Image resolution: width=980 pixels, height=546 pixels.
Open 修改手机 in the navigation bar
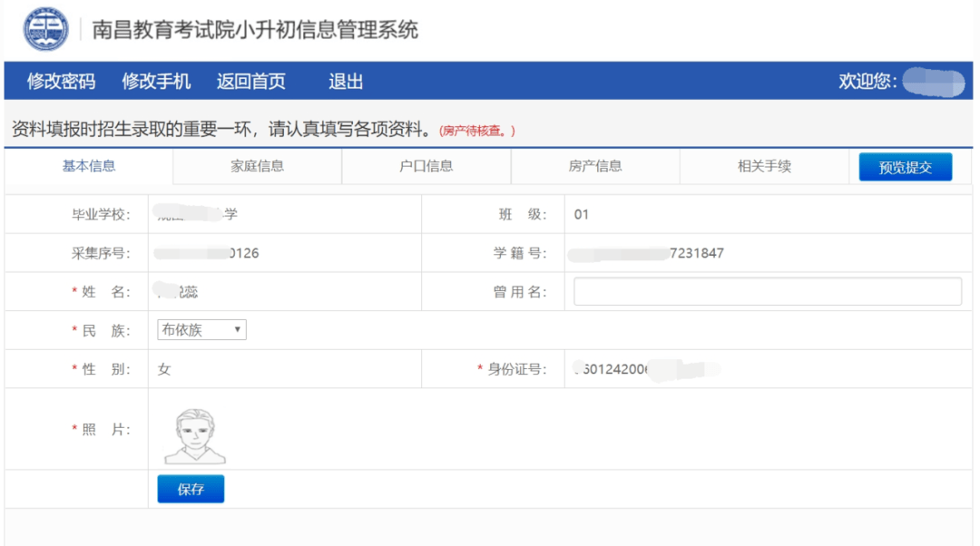[x=156, y=82]
